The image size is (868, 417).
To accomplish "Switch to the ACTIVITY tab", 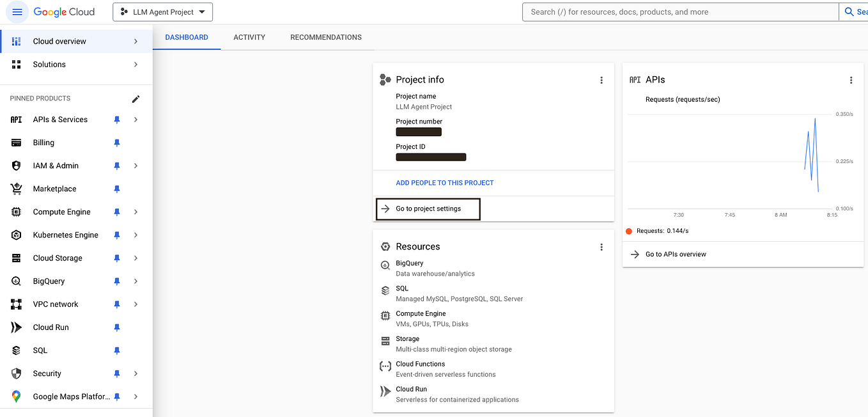I will [x=249, y=37].
